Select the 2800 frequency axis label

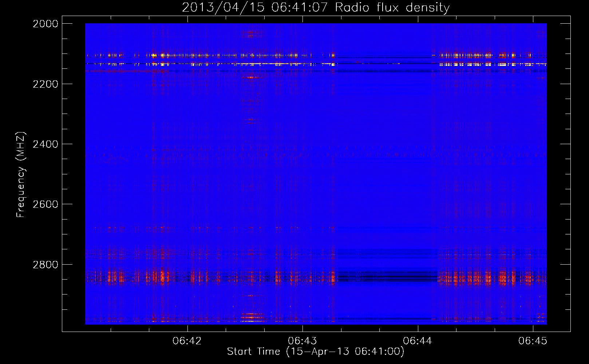tap(46, 264)
